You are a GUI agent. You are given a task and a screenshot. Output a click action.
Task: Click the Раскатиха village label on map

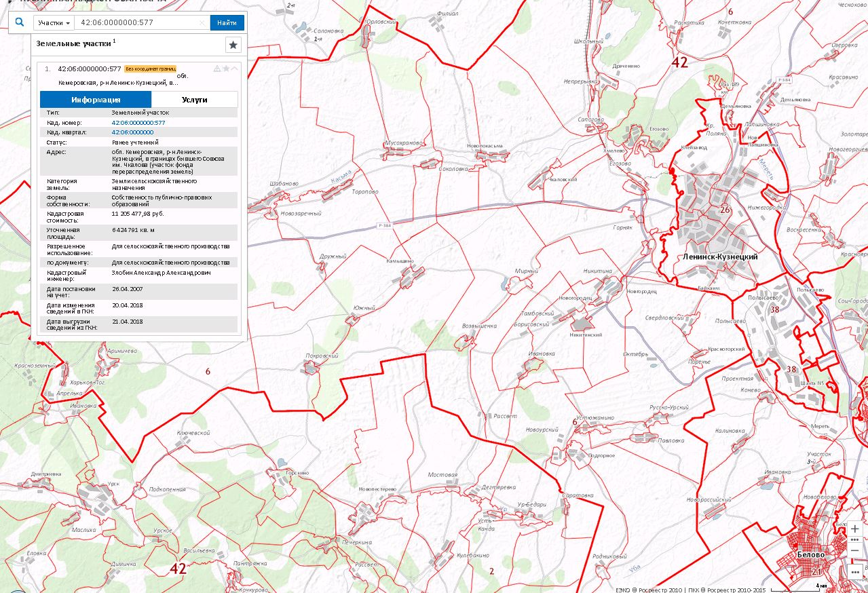[690, 22]
